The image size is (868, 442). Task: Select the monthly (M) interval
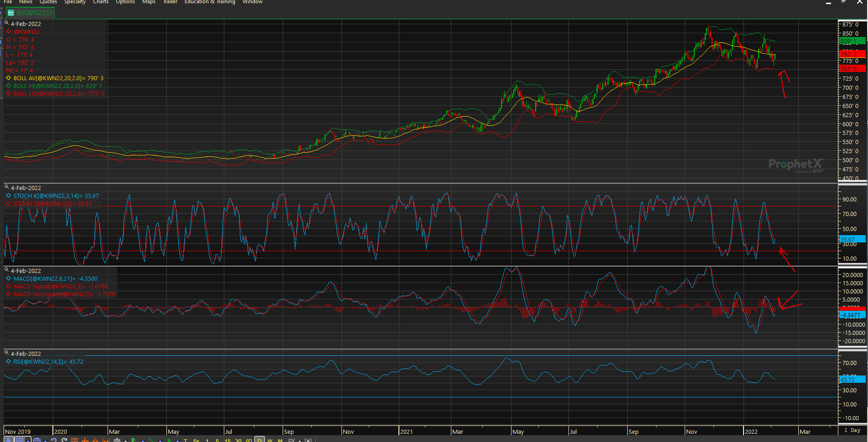tap(280, 440)
